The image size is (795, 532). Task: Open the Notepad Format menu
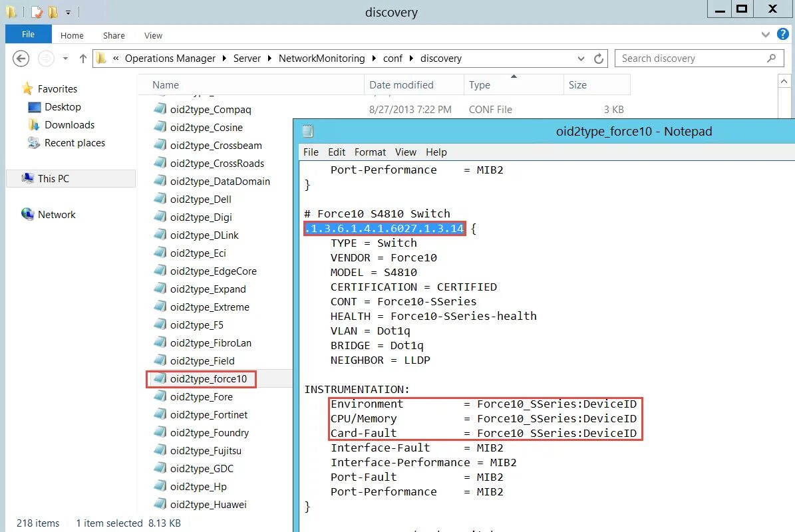tap(370, 152)
